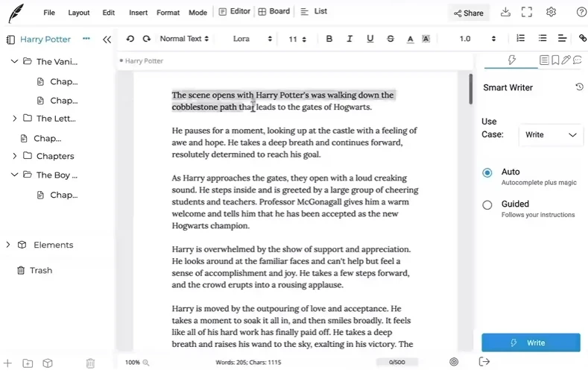The height and width of the screenshot is (388, 588).
Task: Click the insert link icon
Action: pos(582,38)
